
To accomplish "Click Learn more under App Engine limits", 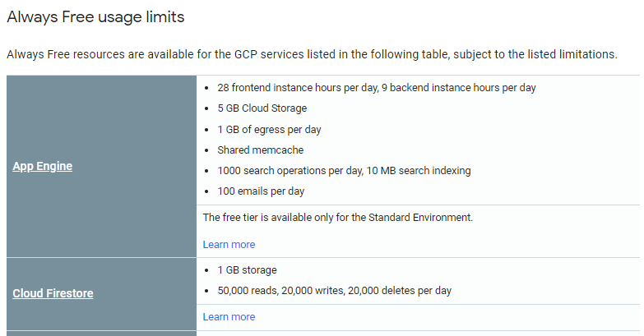I will [x=229, y=245].
